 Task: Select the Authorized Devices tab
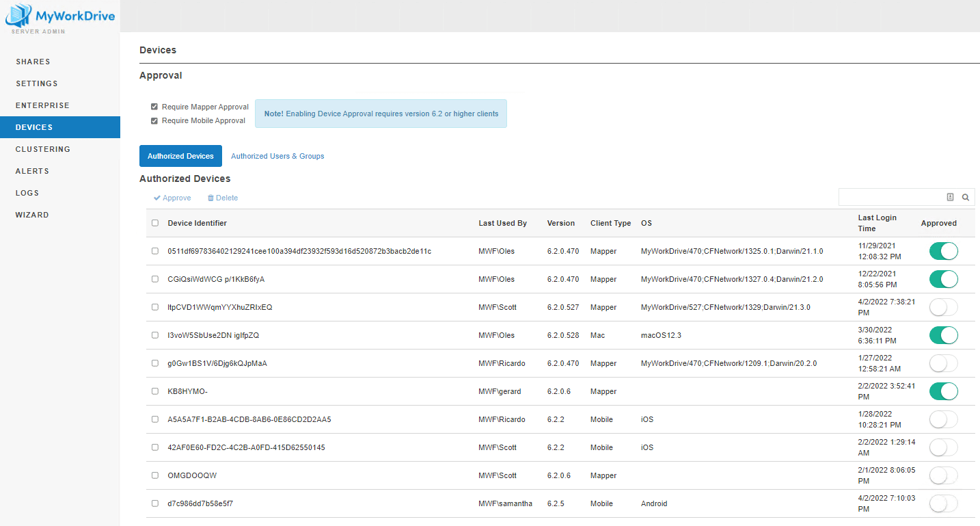point(180,156)
